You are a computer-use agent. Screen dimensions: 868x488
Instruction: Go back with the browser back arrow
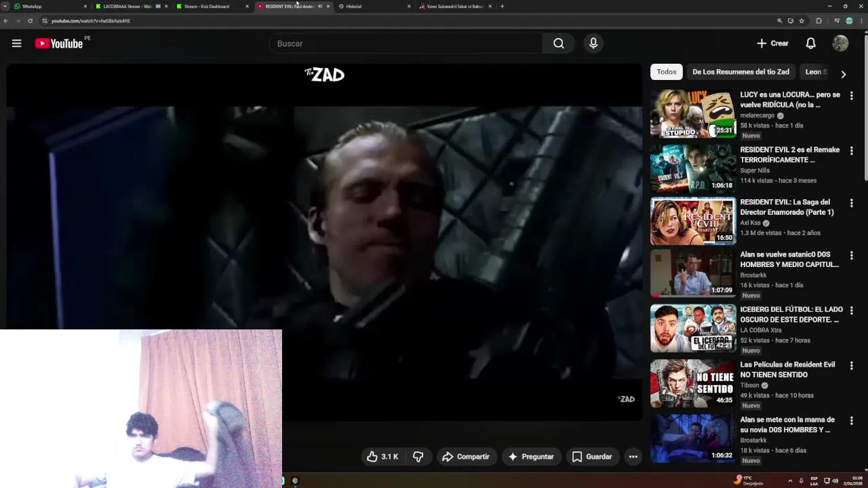click(5, 21)
